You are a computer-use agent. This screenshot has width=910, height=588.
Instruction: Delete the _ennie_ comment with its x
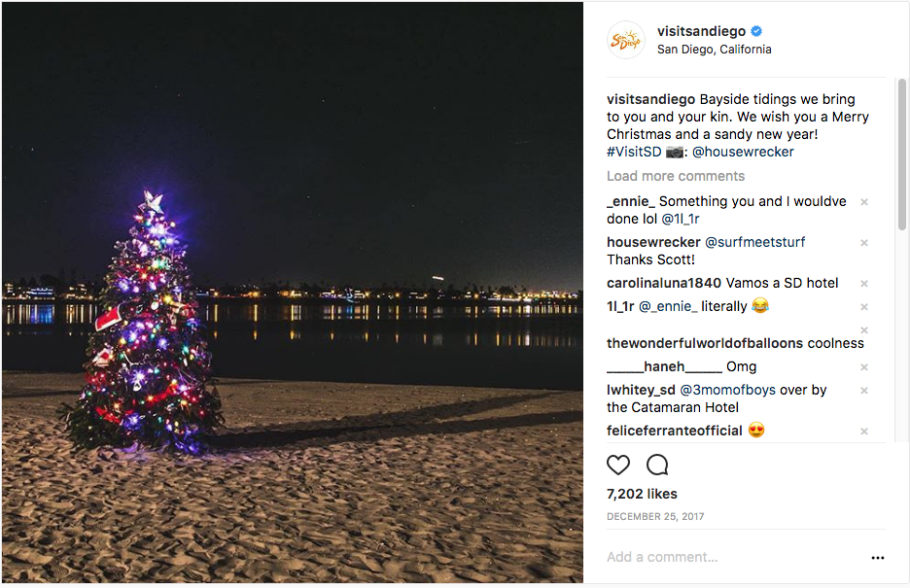[x=864, y=202]
